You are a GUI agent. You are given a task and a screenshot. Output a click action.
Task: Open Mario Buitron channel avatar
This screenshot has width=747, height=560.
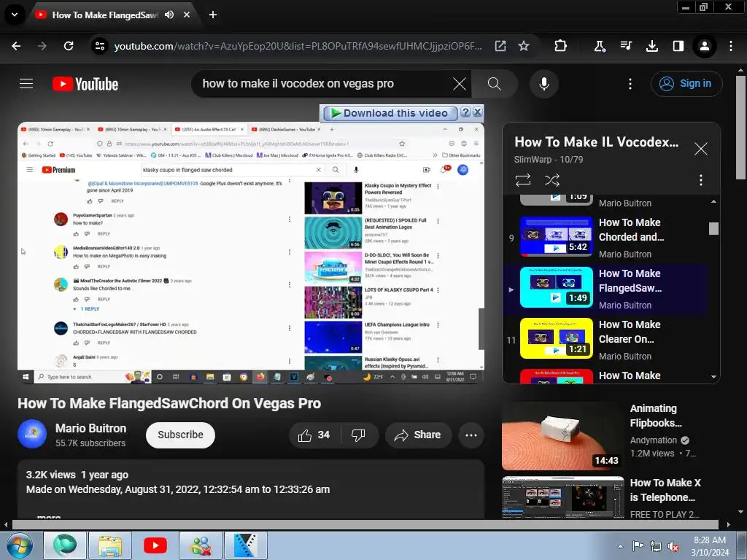click(32, 434)
